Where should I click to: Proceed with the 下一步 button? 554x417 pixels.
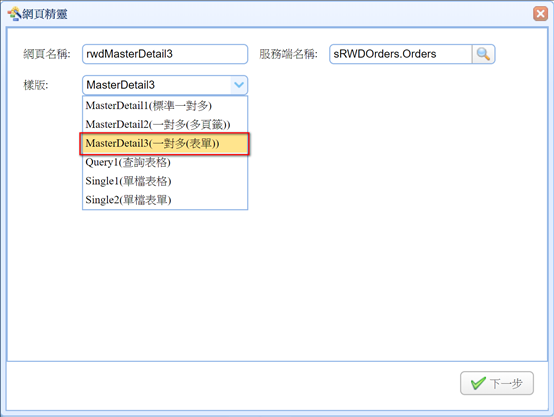(497, 383)
